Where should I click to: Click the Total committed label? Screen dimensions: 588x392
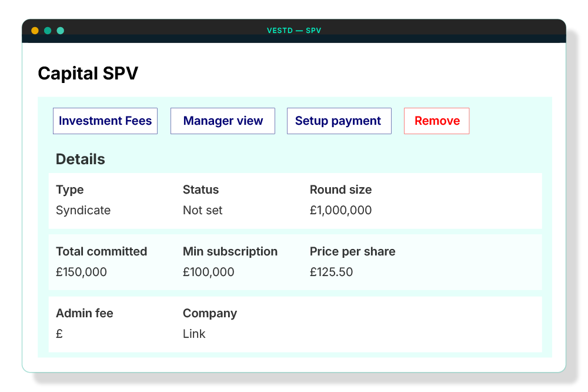[101, 251]
